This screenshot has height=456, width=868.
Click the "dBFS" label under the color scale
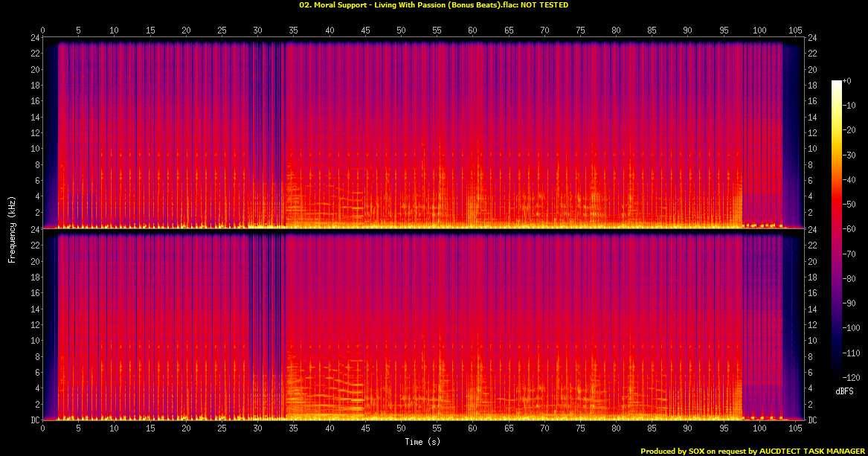click(x=845, y=391)
